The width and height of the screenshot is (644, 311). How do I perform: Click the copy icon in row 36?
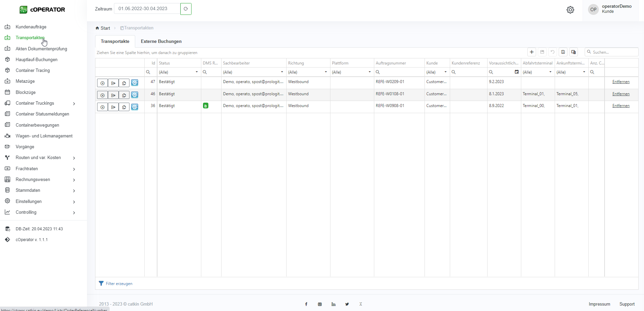124,107
